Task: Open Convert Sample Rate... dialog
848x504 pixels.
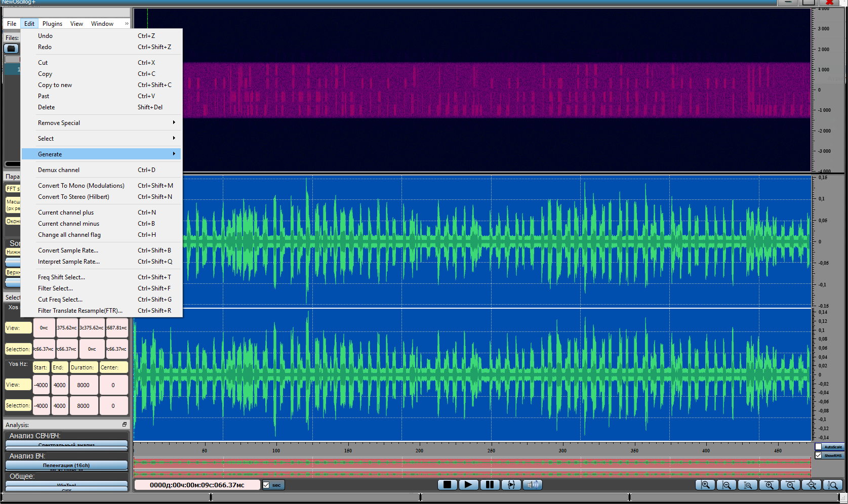Action: (x=102, y=250)
